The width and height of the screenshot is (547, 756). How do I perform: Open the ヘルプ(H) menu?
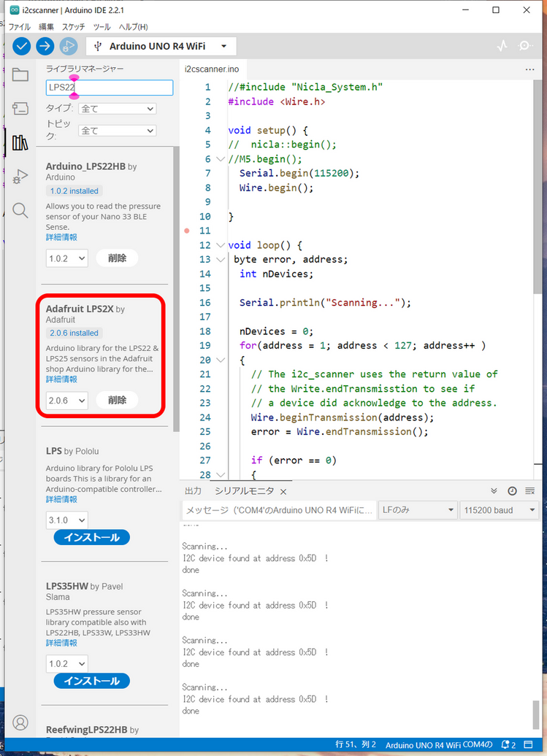point(133,27)
